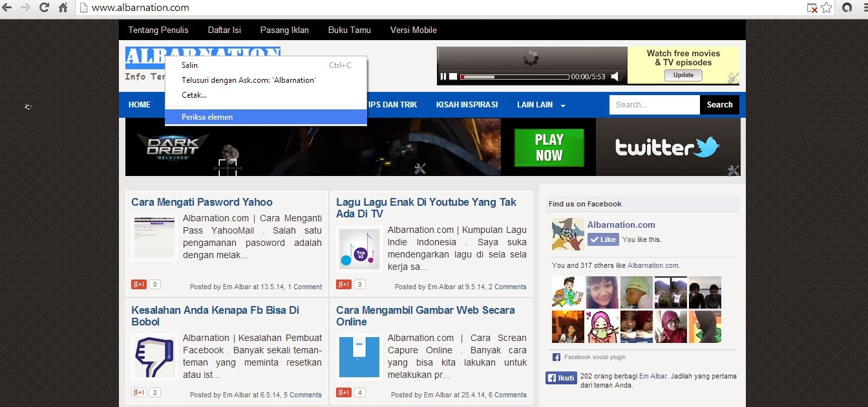Go back with the browser back arrow
Viewport: 868px width, 407px height.
(7, 8)
